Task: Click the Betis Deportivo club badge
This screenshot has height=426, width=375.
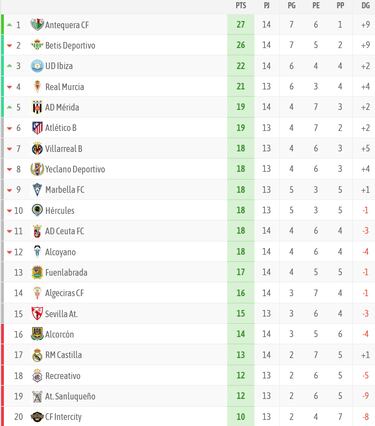Action: pos(37,45)
